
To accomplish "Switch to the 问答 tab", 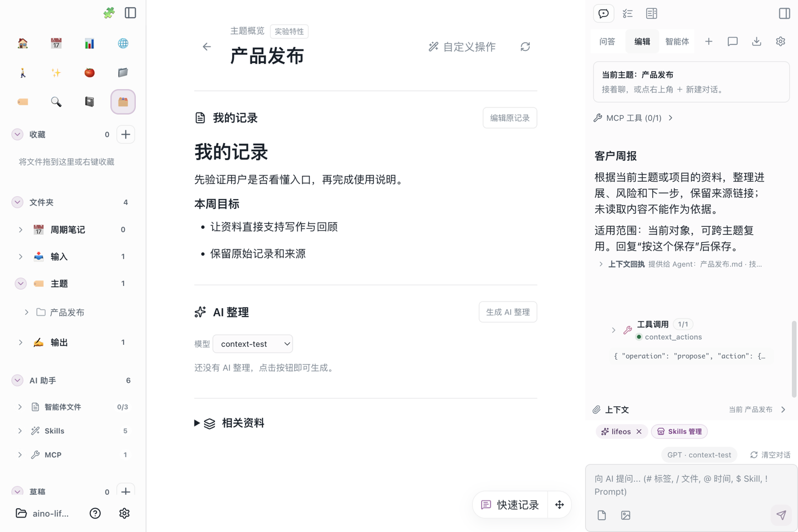I will [x=607, y=42].
